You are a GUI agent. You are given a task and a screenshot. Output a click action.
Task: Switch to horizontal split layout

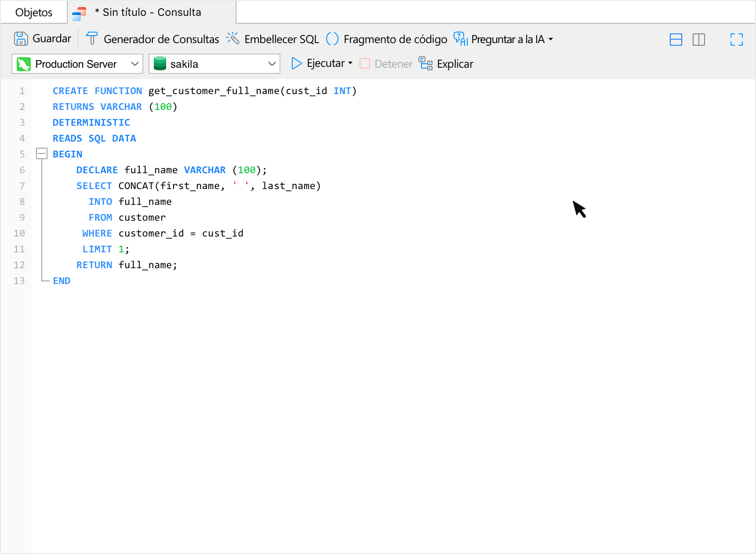pyautogui.click(x=676, y=40)
